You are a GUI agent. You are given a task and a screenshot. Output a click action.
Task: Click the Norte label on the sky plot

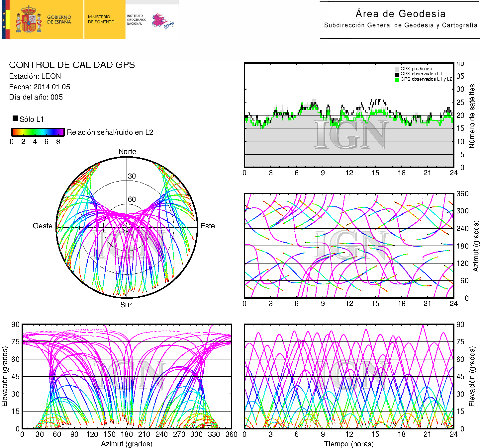[127, 152]
